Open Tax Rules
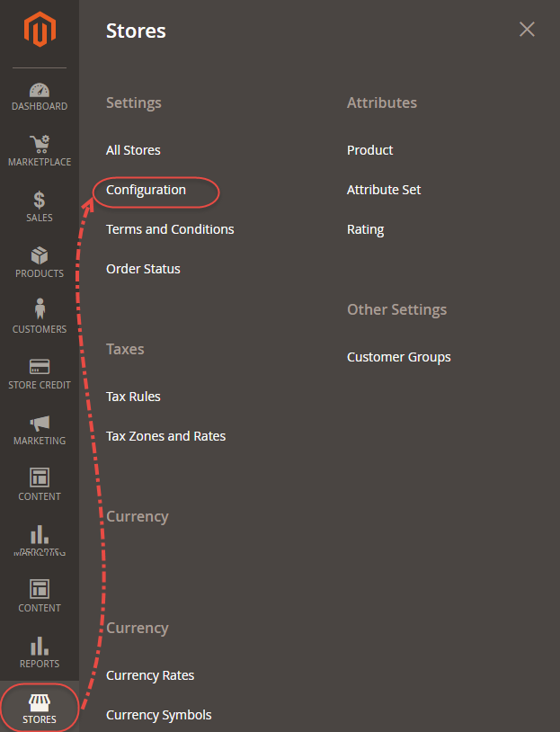This screenshot has width=560, height=732. click(x=132, y=396)
